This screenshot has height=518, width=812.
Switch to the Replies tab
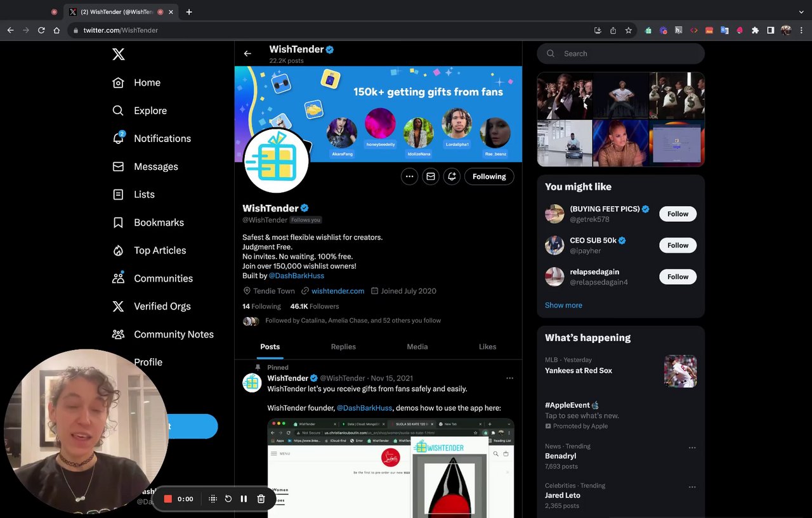(x=343, y=347)
